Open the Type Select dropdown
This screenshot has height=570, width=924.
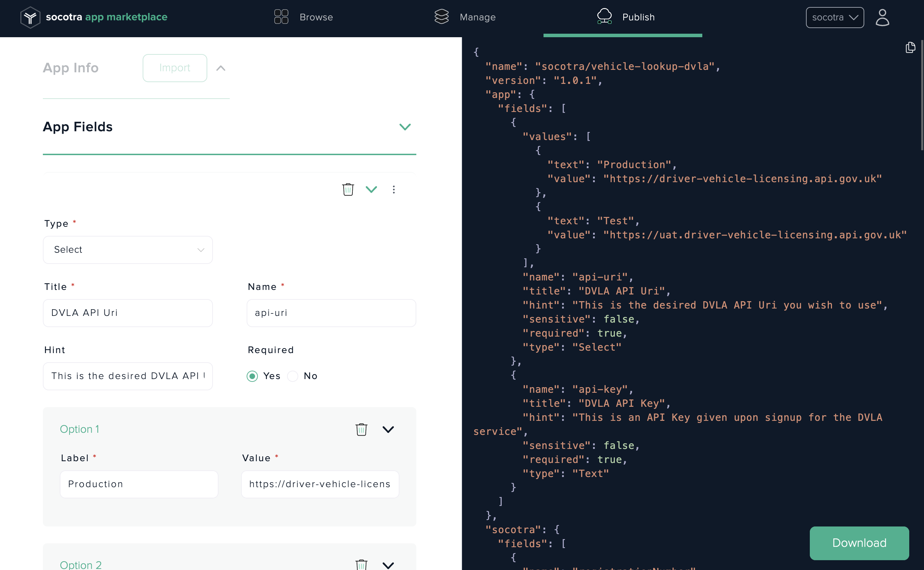point(128,249)
